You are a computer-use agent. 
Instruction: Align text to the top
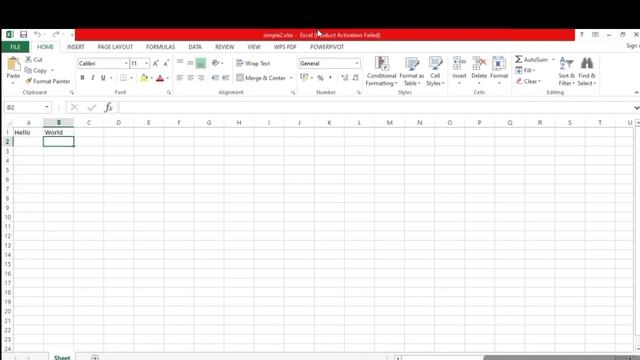[x=180, y=63]
